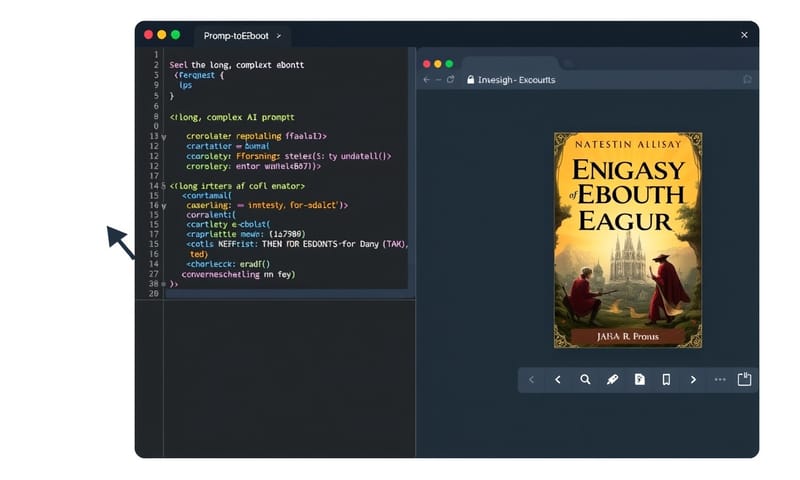Viewport: 800px width, 480px height.
Task: Open the document page icon in the toolbar
Action: [639, 380]
